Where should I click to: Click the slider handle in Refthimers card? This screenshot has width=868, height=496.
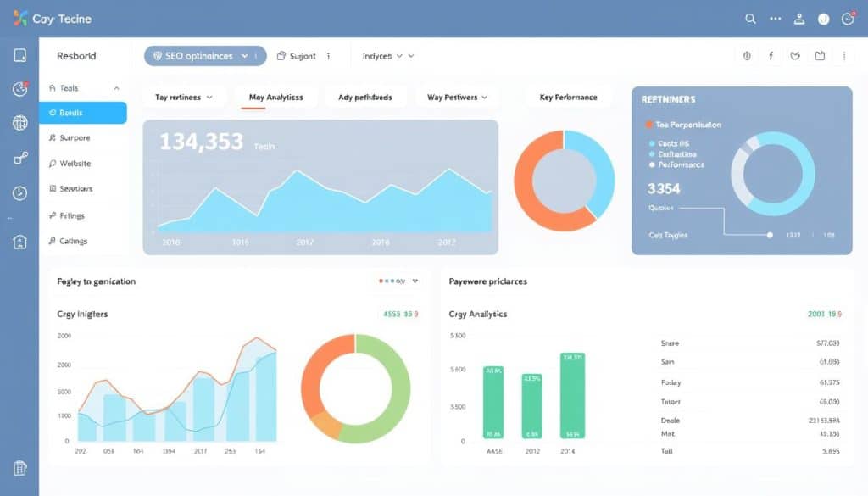tap(770, 235)
